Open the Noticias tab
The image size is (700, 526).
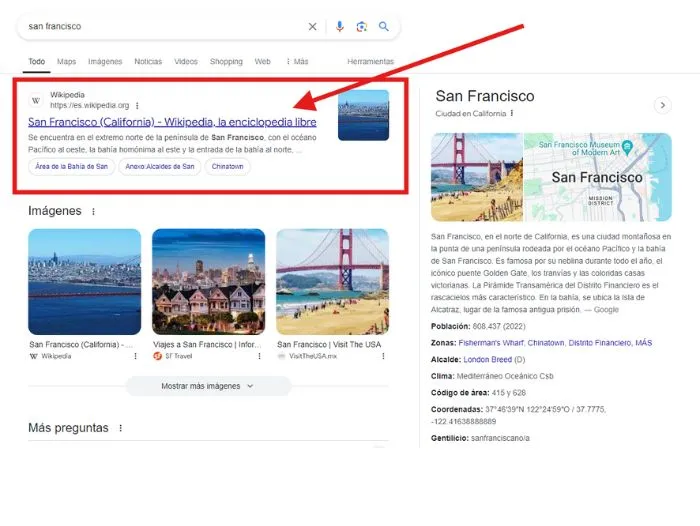coord(148,61)
